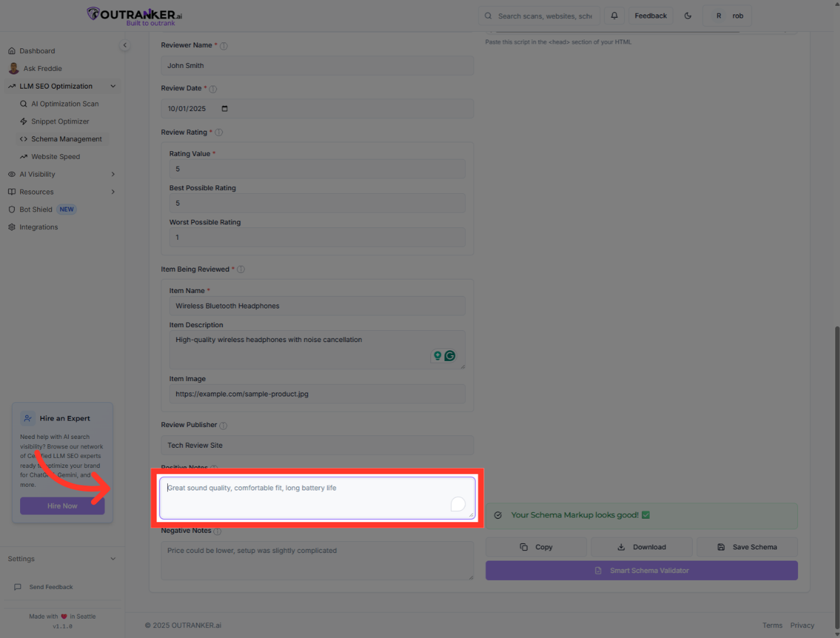840x638 pixels.
Task: Expand the AI Visibility section
Action: click(x=61, y=174)
